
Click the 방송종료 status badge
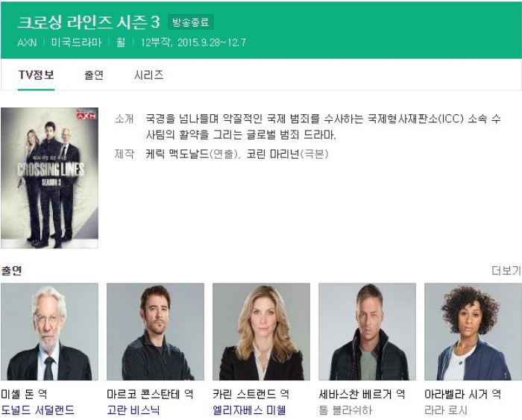tap(190, 22)
